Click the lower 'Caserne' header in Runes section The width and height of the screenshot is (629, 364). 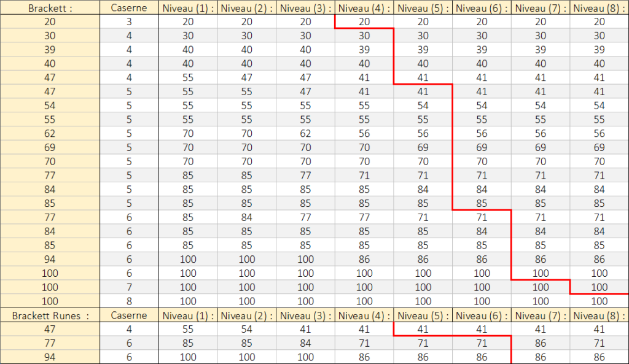pyautogui.click(x=128, y=315)
